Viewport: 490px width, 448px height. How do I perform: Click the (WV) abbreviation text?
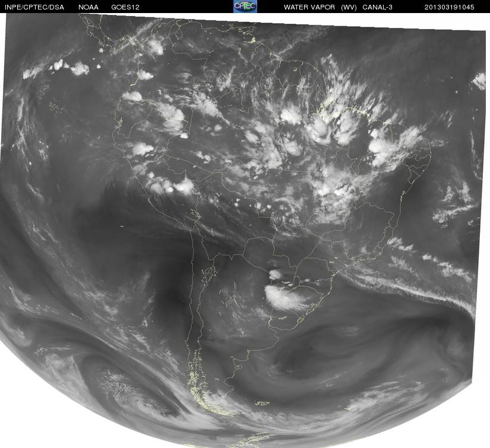pos(349,7)
